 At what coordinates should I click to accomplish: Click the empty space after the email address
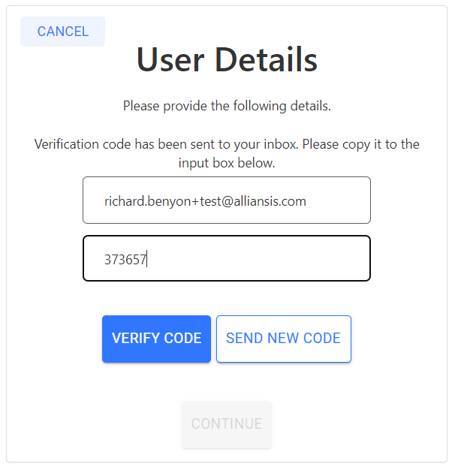pyautogui.click(x=337, y=200)
